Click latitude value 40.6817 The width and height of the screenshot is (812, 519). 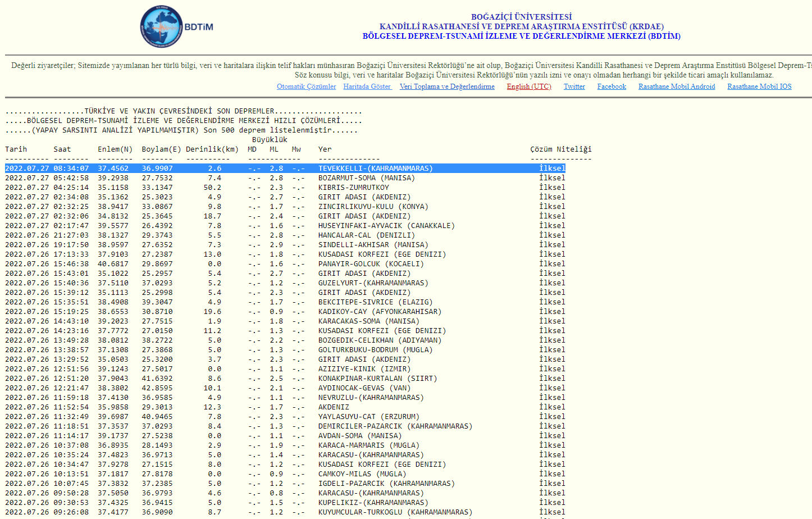tap(113, 264)
